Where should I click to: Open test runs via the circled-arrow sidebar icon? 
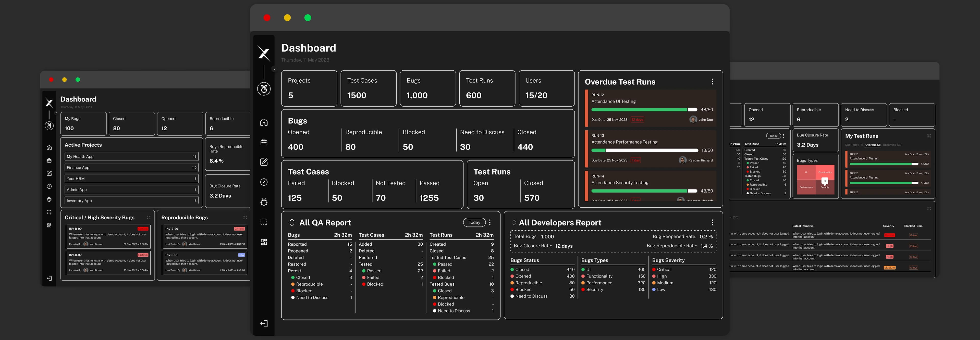tap(264, 182)
